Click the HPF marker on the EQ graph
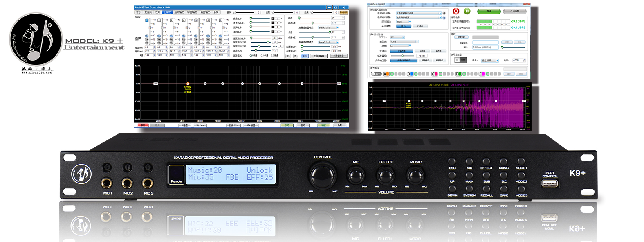Screen dimensions: 644x242 (x=155, y=84)
